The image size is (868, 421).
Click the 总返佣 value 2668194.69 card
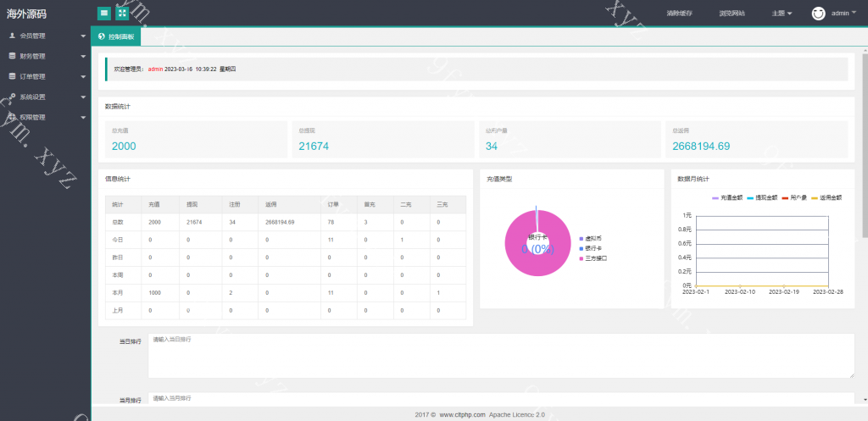click(x=757, y=140)
